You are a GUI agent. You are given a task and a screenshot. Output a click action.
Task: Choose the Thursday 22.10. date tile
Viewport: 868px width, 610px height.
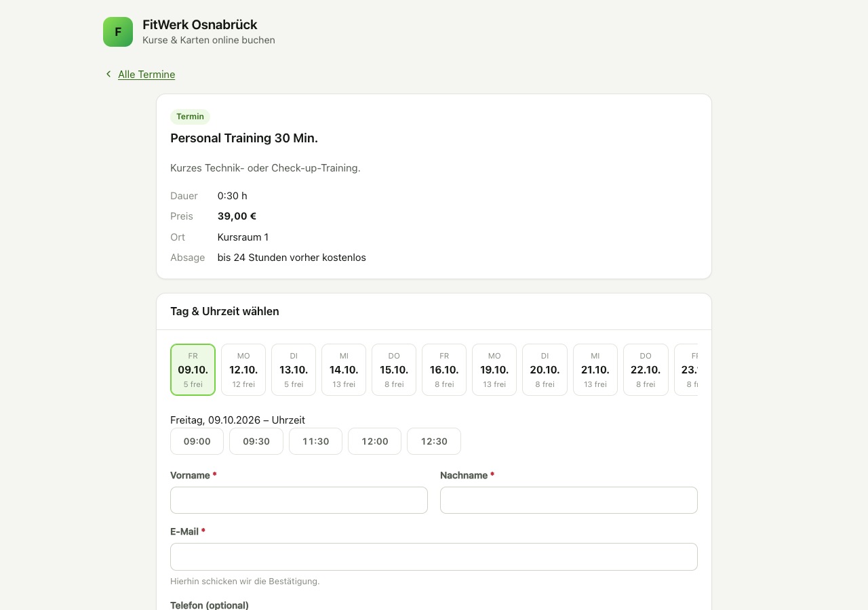point(646,369)
